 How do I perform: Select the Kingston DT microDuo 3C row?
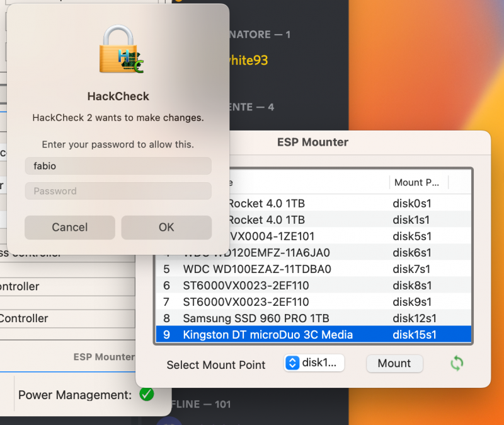point(313,335)
